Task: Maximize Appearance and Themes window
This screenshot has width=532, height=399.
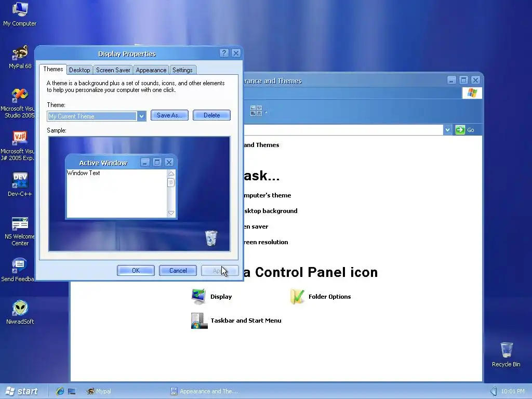Action: tap(463, 80)
